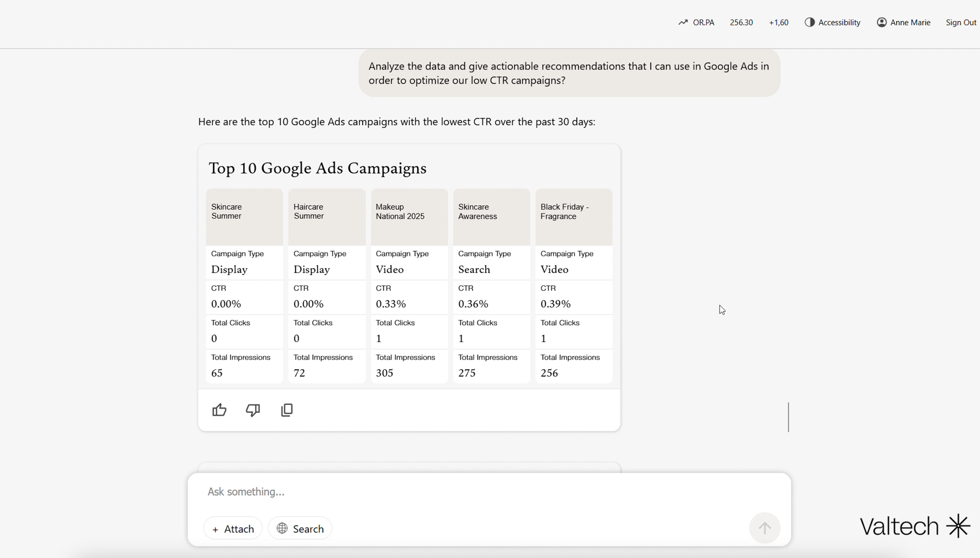Click the thumbs down feedback icon

click(253, 410)
